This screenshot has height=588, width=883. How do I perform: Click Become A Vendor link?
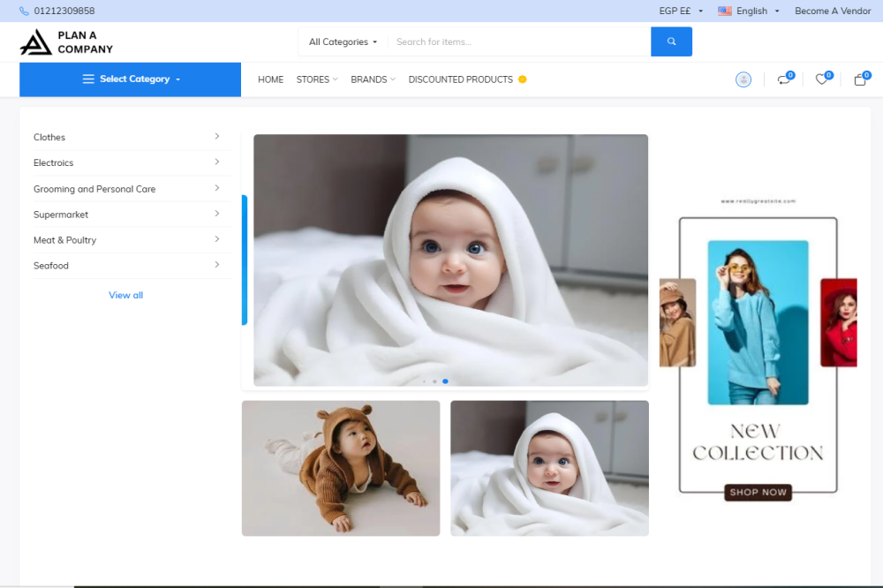[833, 11]
